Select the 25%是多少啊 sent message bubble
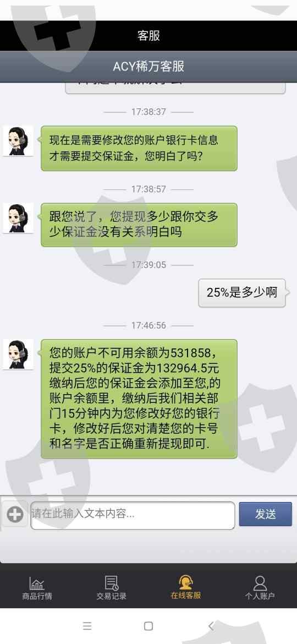 (x=242, y=292)
